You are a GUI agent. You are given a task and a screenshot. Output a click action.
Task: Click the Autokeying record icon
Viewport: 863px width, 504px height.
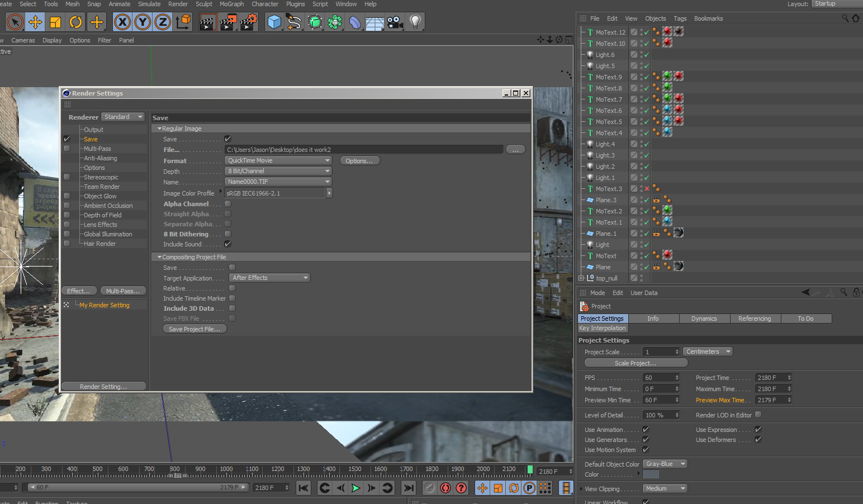445,488
